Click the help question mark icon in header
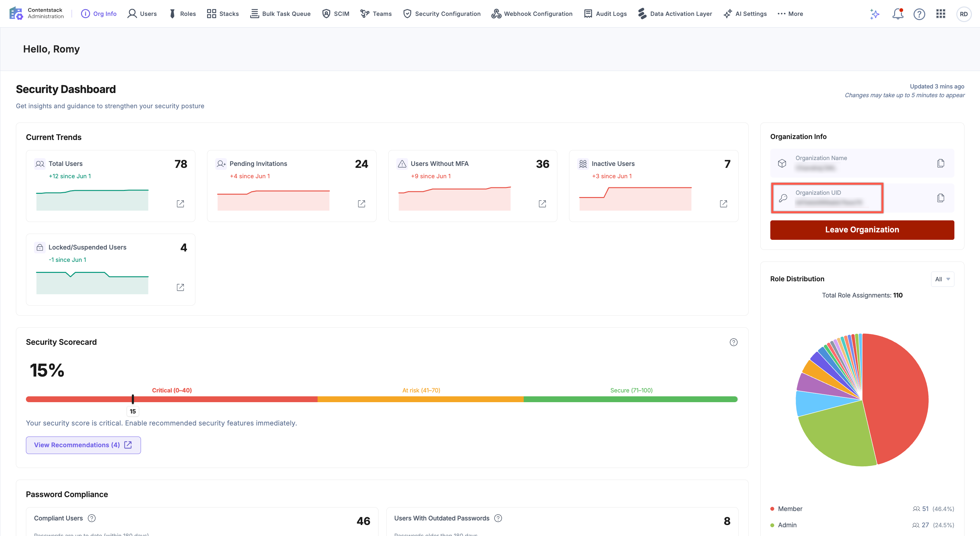980x536 pixels. pos(919,14)
